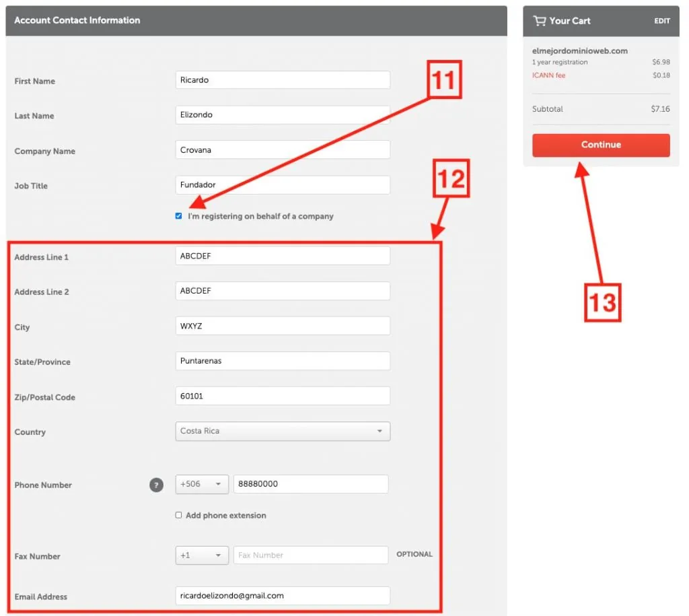Click the phone number help question-mark icon

click(156, 485)
